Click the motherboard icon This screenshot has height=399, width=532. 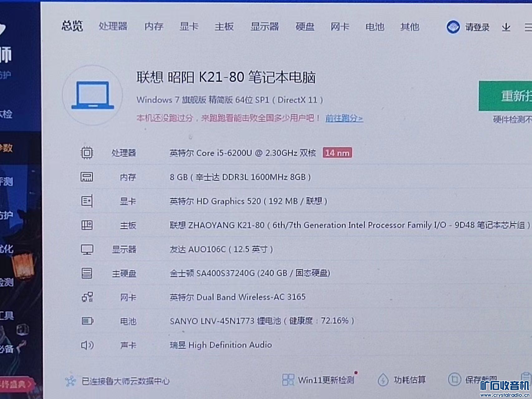pos(87,225)
